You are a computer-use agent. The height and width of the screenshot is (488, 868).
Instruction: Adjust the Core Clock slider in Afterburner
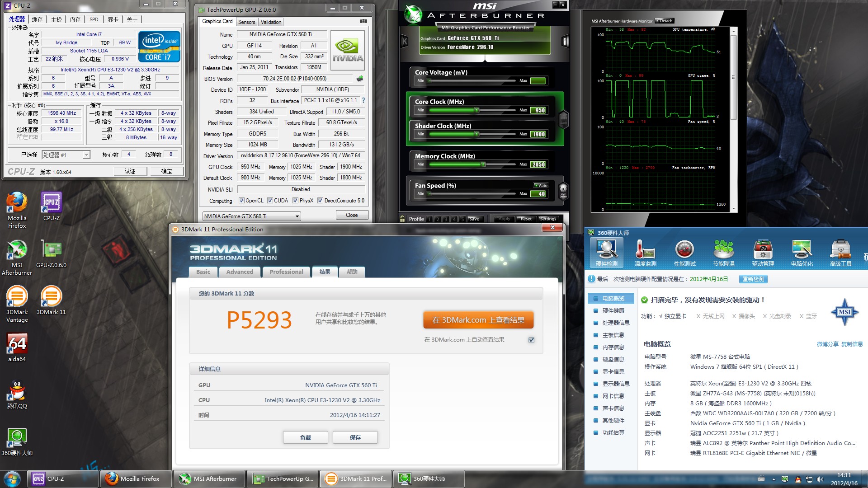click(476, 110)
